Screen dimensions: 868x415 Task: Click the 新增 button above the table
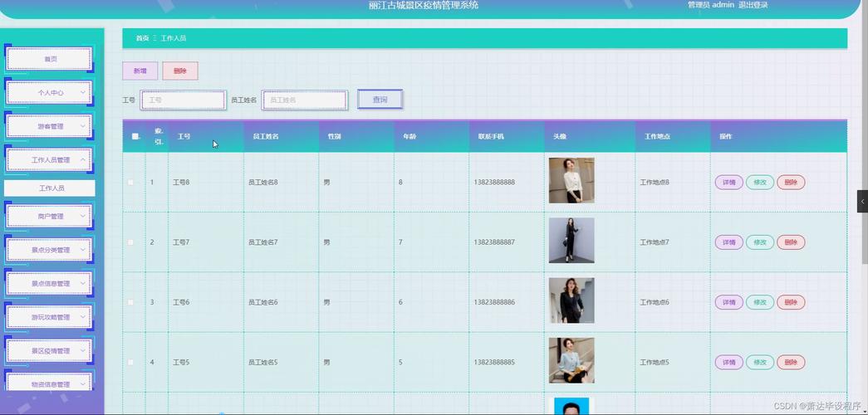[x=140, y=71]
